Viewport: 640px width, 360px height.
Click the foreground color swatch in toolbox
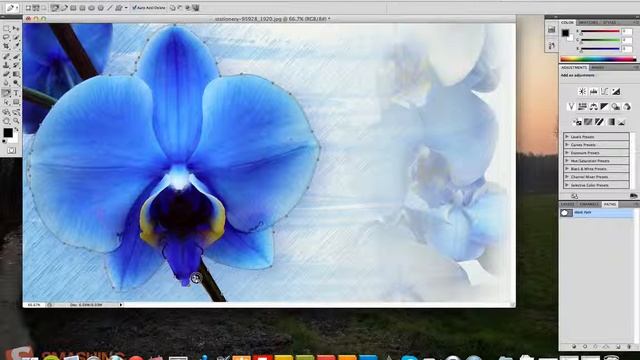[x=8, y=133]
